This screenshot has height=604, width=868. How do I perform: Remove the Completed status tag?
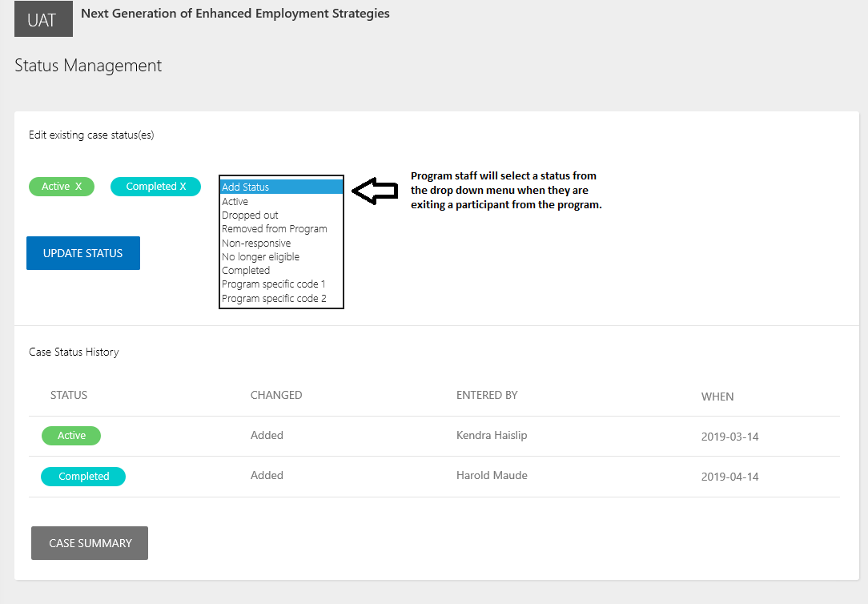[x=183, y=187]
